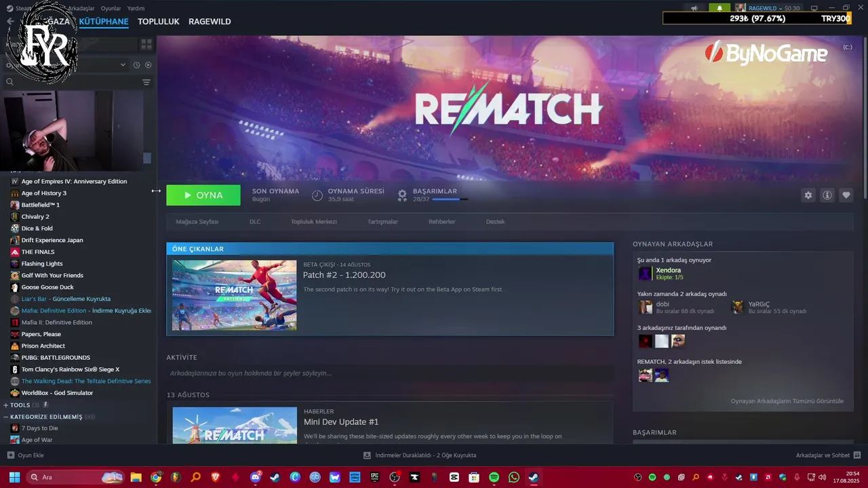Viewport: 868px width, 488px height.
Task: Open friend YaRGIÇ's avatar
Action: coord(738,307)
